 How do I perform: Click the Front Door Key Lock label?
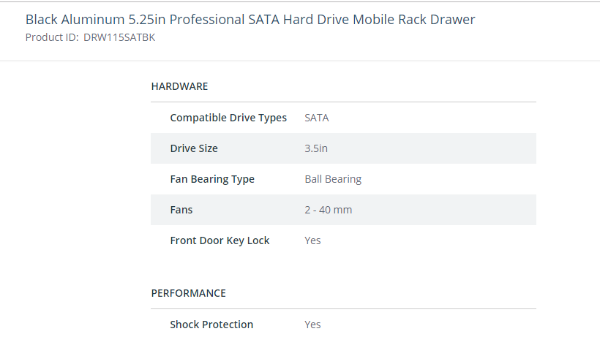[220, 240]
